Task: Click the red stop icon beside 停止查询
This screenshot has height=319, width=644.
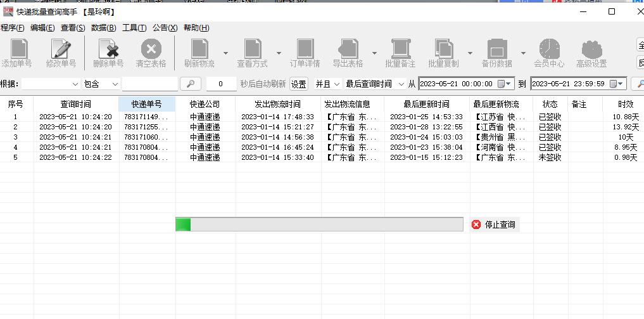Action: pyautogui.click(x=476, y=225)
